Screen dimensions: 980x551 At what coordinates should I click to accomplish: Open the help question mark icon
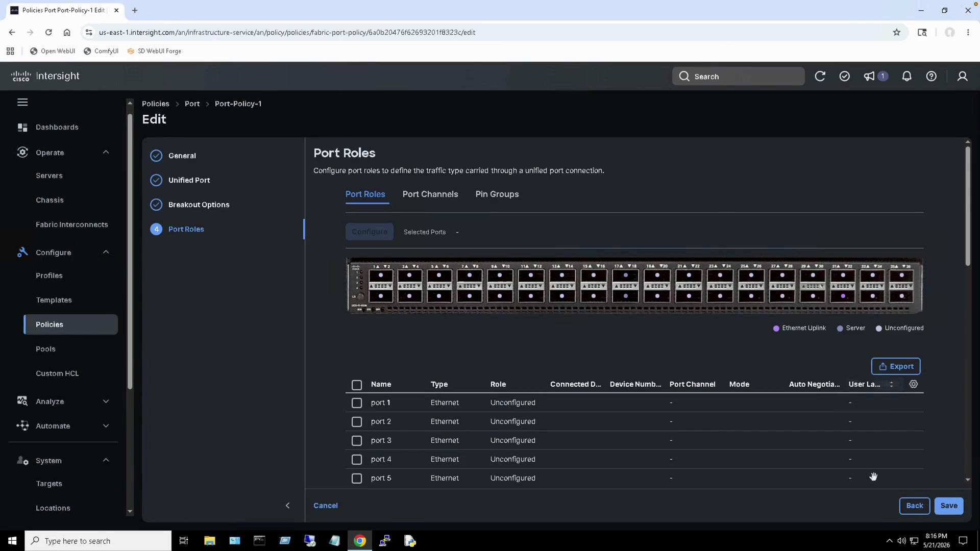(932, 77)
